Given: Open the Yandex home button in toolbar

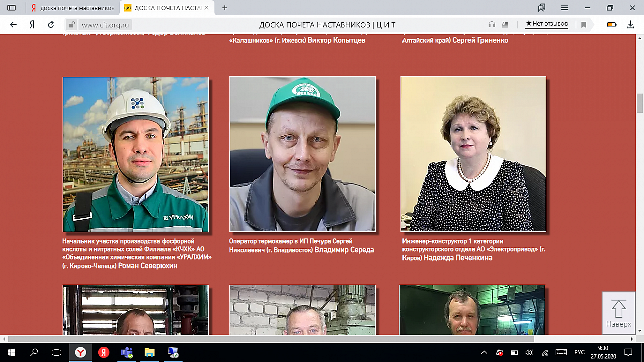Looking at the screenshot, I should click(32, 24).
